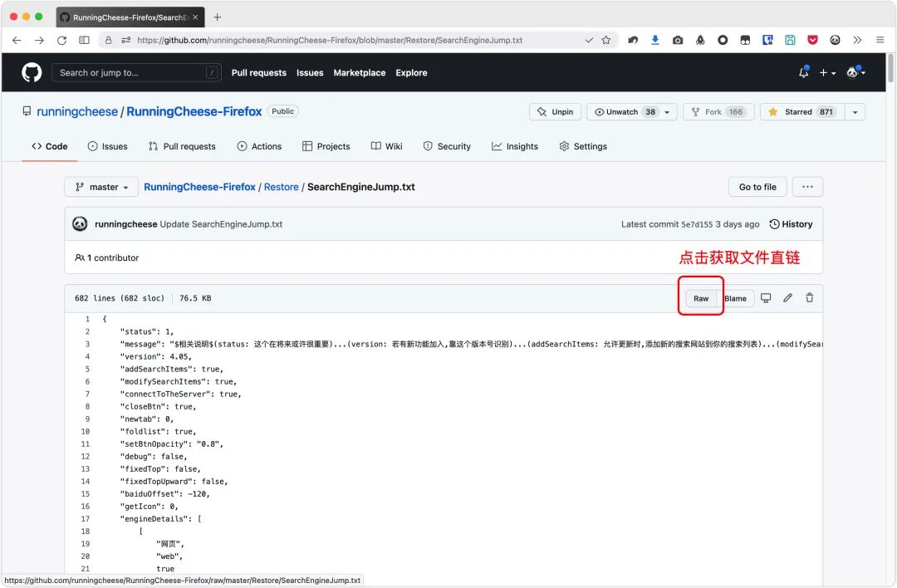Viewport: 897px width, 588px height.
Task: Click the browser forward arrow
Action: [x=39, y=40]
